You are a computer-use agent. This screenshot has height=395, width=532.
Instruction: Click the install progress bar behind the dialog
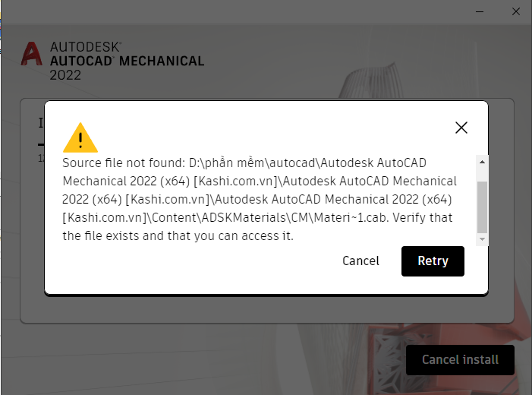tap(41, 144)
